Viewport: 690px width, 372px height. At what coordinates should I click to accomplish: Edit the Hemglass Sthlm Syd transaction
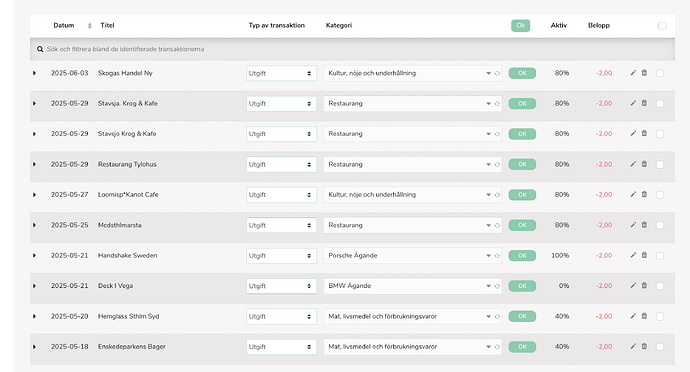pyautogui.click(x=633, y=316)
